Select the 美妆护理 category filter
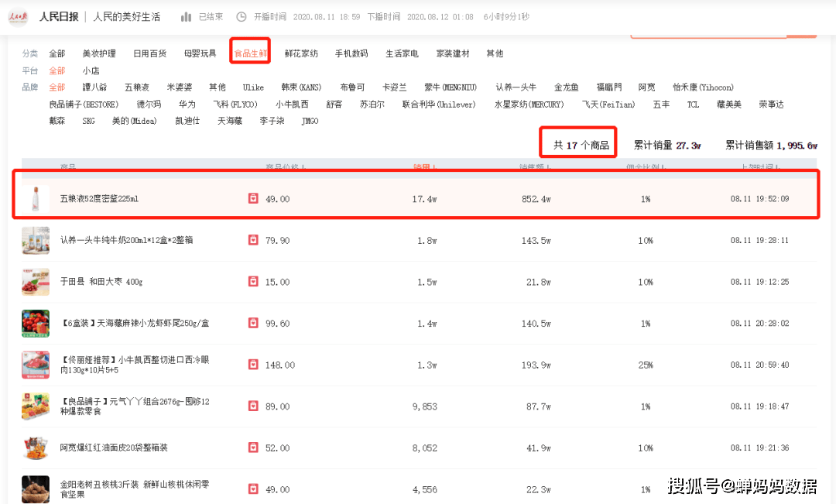Image resolution: width=836 pixels, height=504 pixels. pyautogui.click(x=99, y=53)
